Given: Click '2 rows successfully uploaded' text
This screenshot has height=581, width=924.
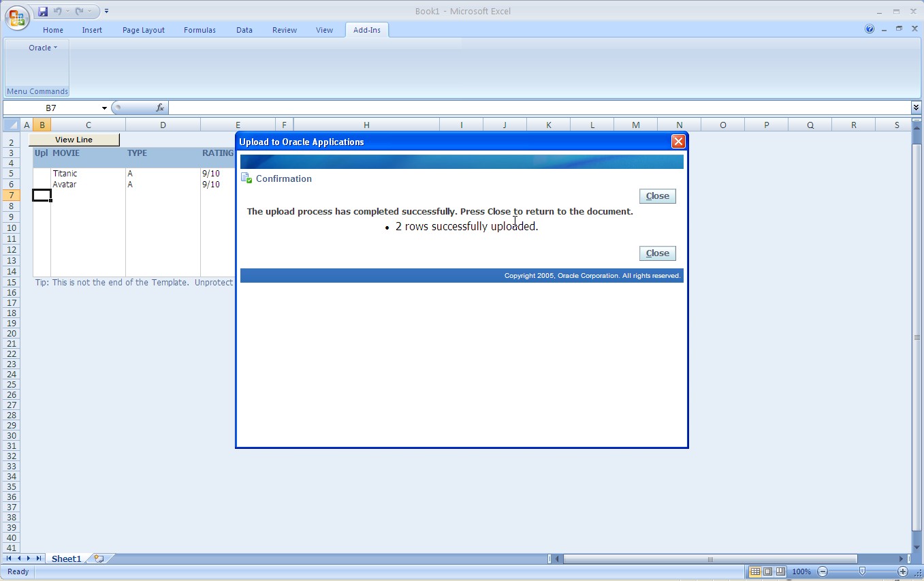Looking at the screenshot, I should (x=466, y=226).
